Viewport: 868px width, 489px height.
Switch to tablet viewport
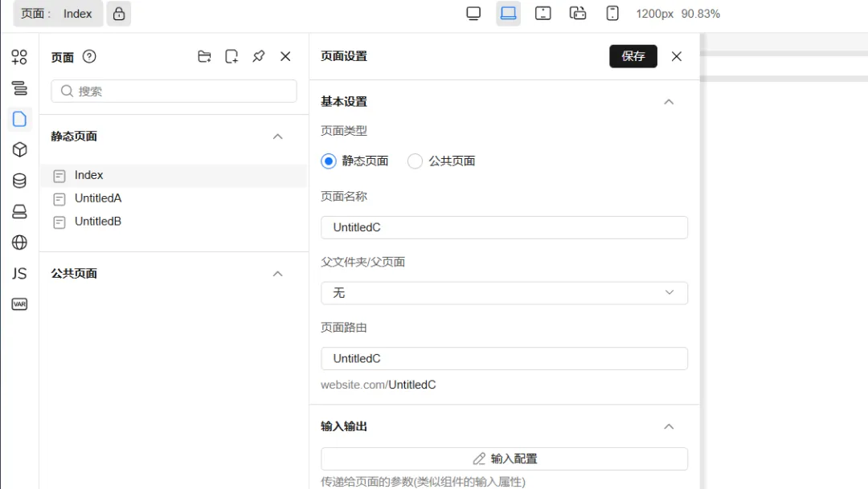coord(543,14)
